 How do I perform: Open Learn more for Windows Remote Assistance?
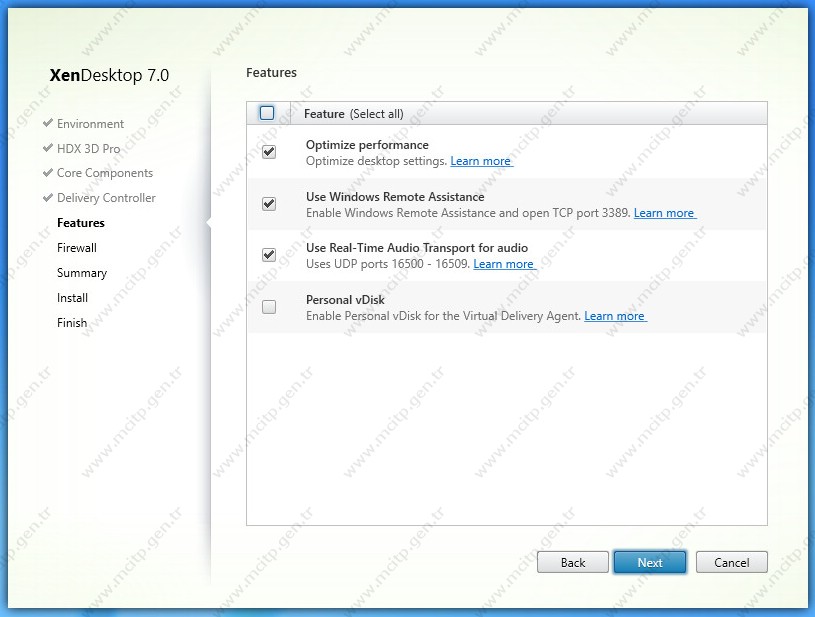click(x=664, y=213)
